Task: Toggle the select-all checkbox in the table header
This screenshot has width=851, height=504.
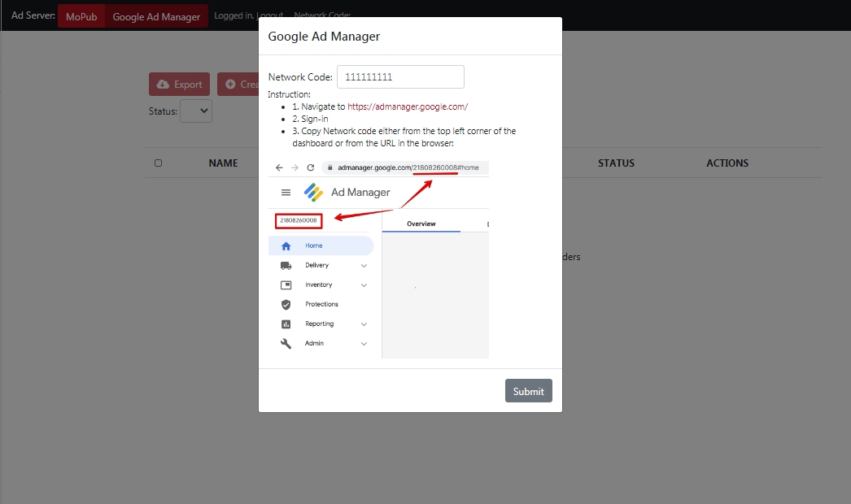Action: coord(158,163)
